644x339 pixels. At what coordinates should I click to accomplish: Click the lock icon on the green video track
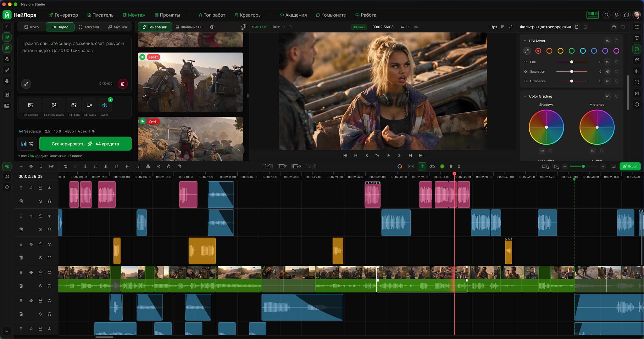[x=40, y=273]
